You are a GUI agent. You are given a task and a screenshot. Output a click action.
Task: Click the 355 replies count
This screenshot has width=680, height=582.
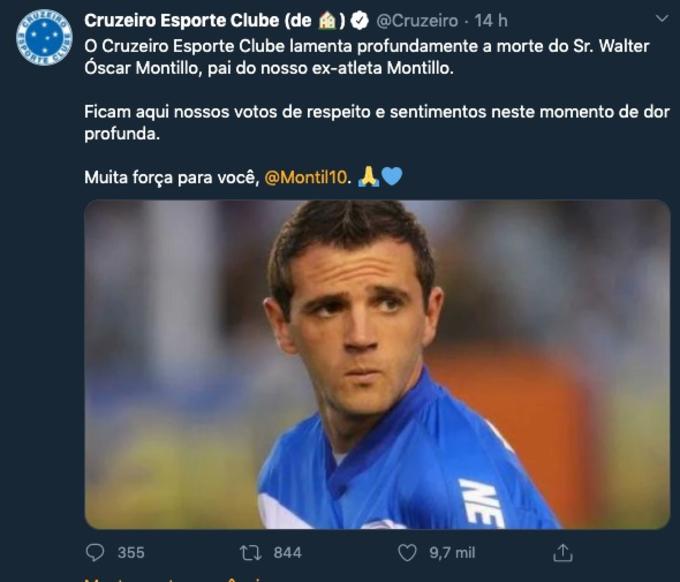tap(131, 552)
